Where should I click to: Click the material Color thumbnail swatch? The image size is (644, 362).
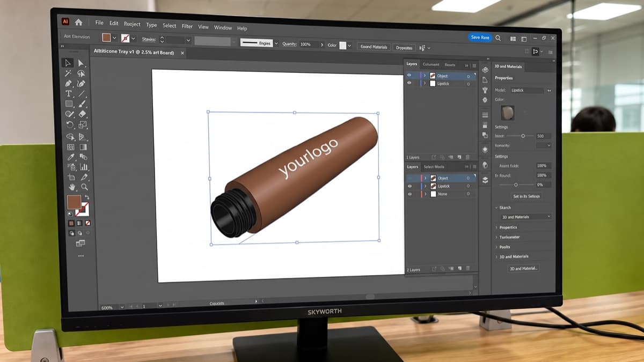(508, 113)
